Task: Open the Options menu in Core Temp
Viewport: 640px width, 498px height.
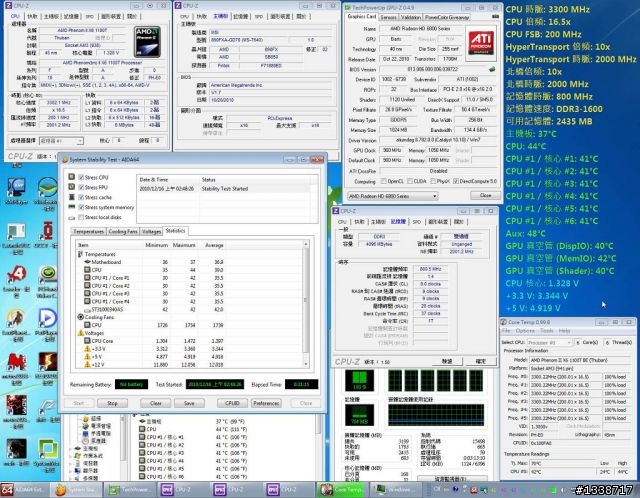Action: (x=525, y=331)
